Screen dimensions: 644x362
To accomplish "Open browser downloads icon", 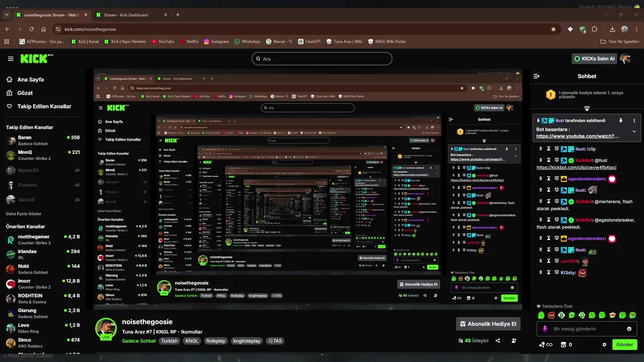I will tap(612, 29).
